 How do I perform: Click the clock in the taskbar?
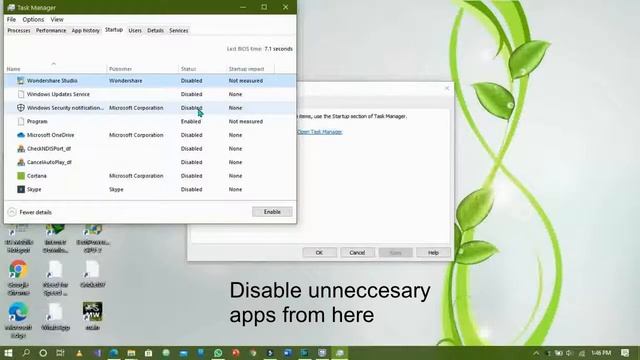[x=601, y=353]
